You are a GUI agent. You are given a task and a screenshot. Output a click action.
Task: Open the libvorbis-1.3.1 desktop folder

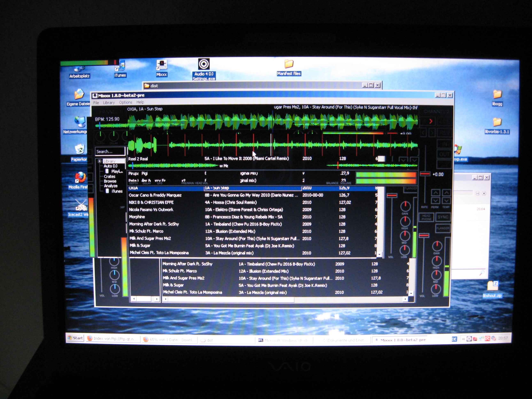pos(497,126)
